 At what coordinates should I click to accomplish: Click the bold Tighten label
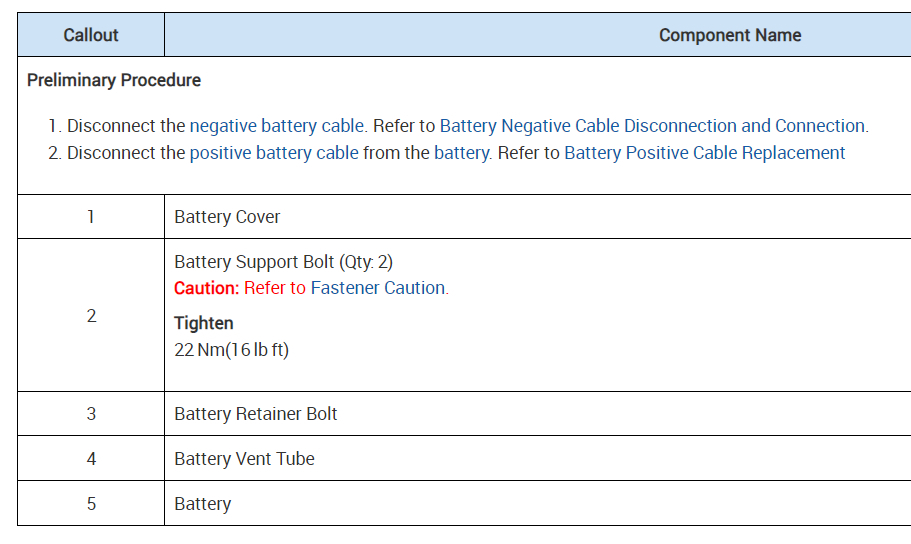click(204, 323)
